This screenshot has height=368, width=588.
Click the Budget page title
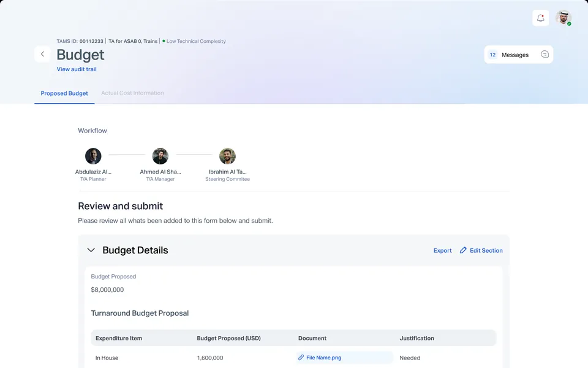coord(80,55)
